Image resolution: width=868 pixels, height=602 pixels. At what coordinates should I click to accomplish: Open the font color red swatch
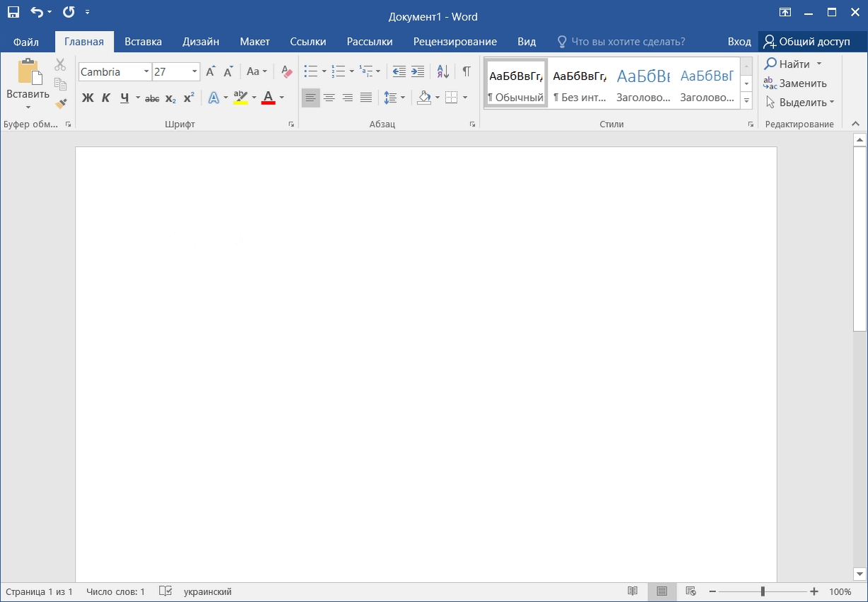(268, 98)
